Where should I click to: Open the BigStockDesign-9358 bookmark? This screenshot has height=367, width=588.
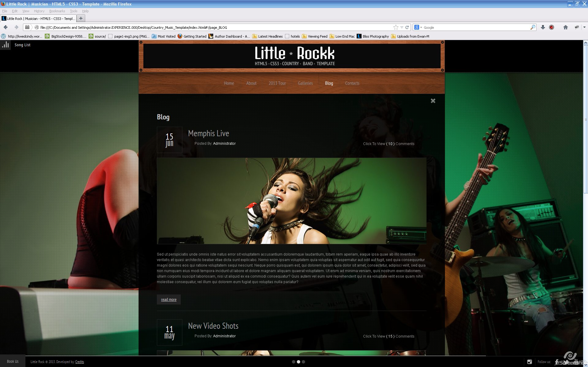pos(66,36)
